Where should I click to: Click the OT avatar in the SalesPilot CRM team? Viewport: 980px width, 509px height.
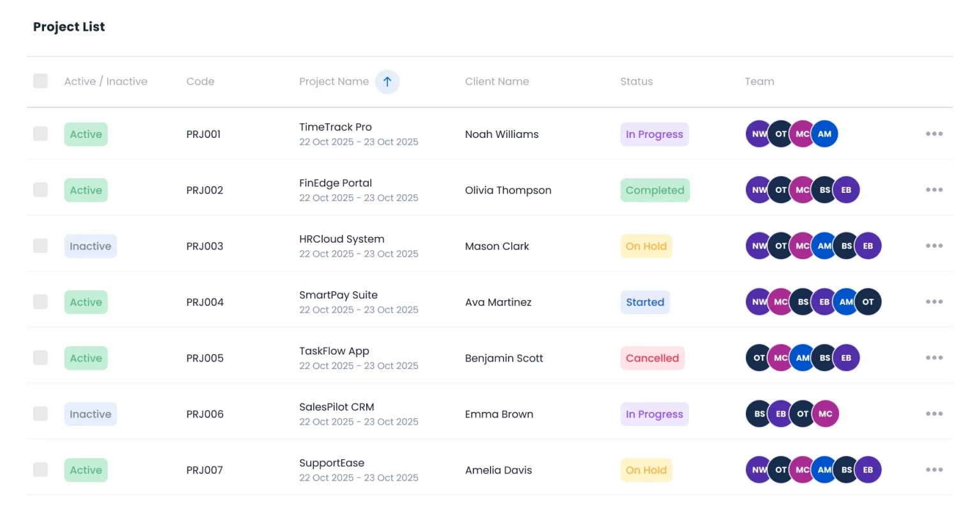point(801,414)
